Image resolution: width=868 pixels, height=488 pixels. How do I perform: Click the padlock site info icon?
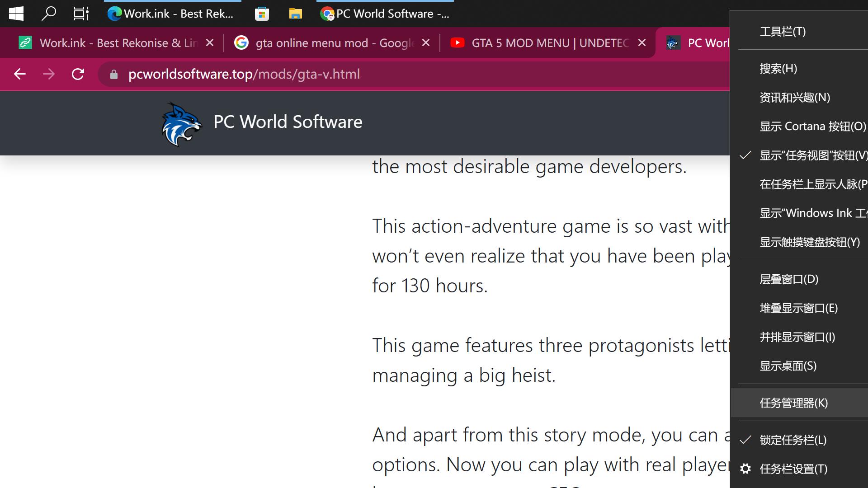[114, 75]
